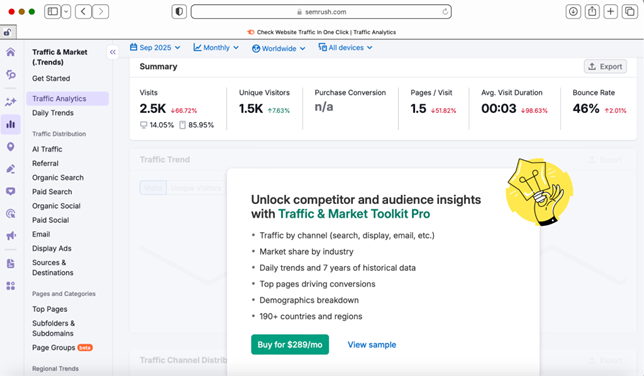Open the Social chat heart icon in rail

(11, 191)
